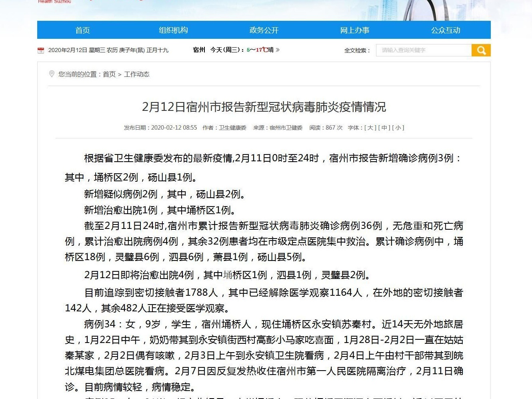Focus the 全文检索 search input field

(x=424, y=50)
